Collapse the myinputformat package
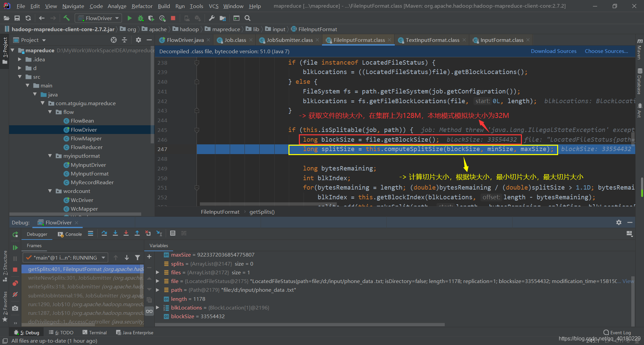 point(50,156)
